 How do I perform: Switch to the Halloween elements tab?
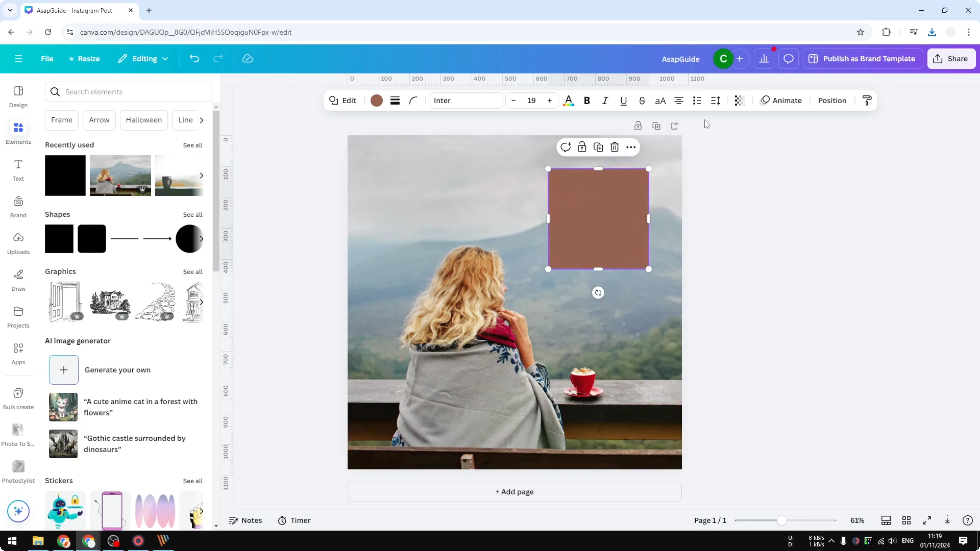[x=144, y=120]
